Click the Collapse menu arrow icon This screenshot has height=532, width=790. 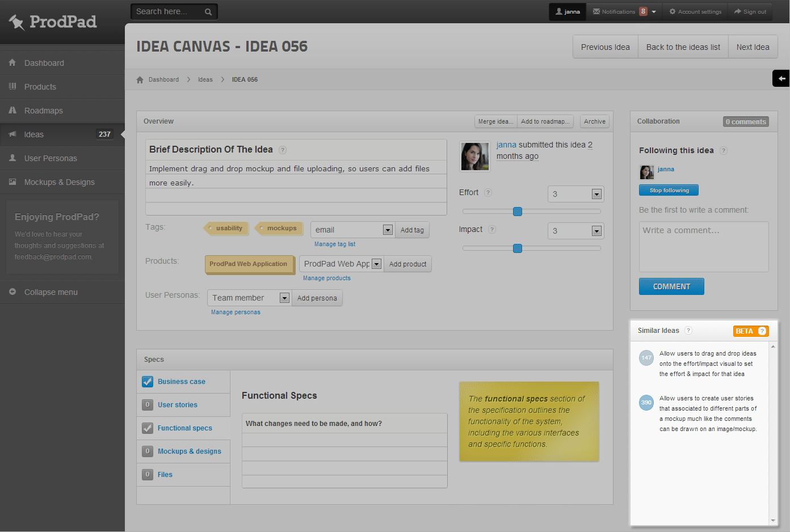[12, 292]
